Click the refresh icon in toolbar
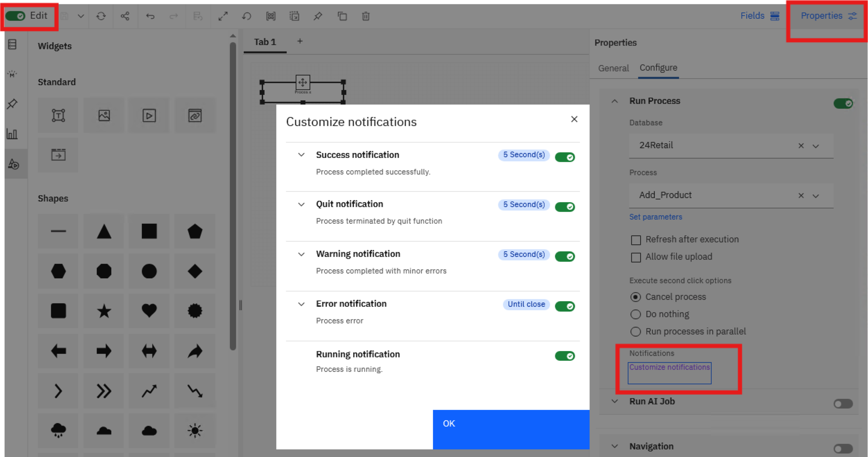 pos(101,16)
